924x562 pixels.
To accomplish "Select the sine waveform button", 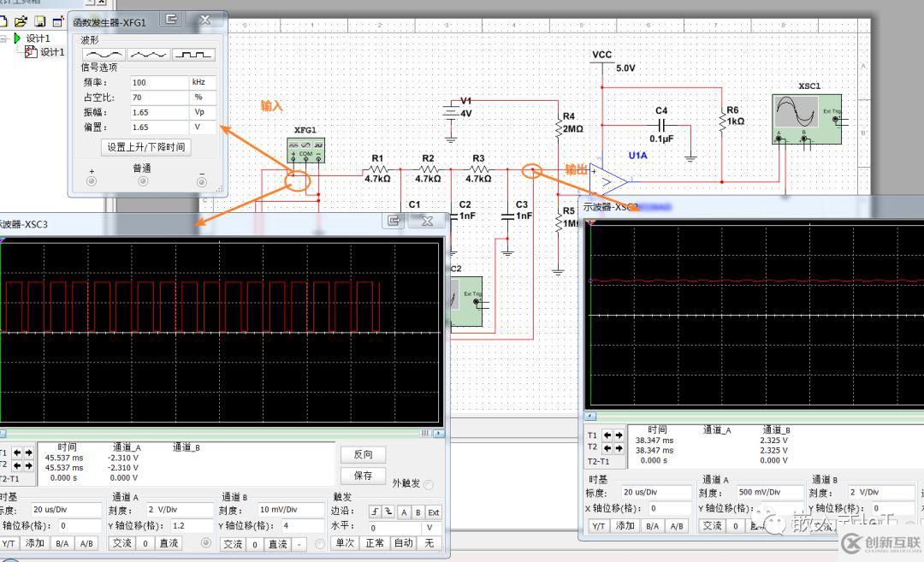I will (x=103, y=54).
